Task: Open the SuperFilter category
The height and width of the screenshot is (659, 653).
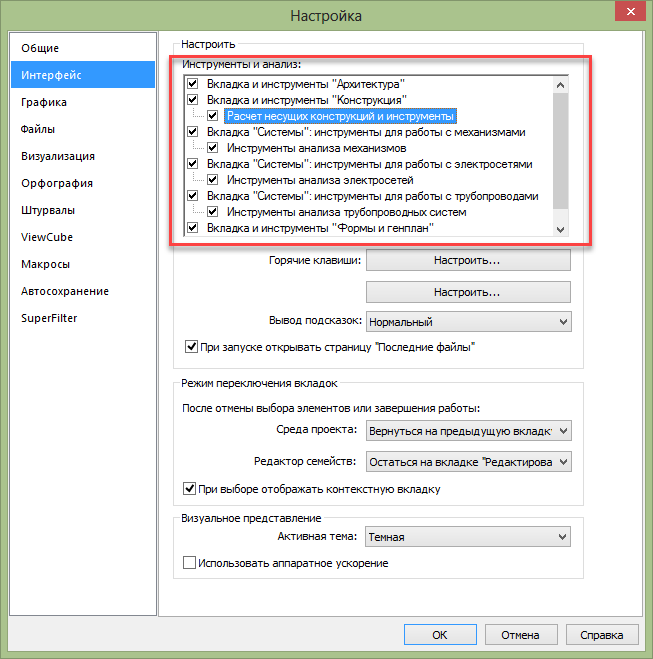Action: (x=83, y=318)
